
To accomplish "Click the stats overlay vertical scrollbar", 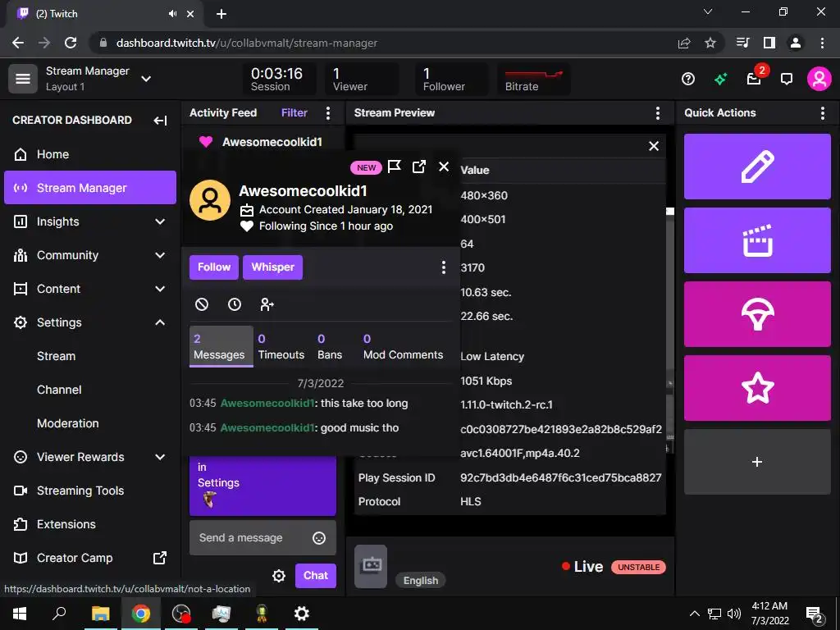I will click(x=669, y=332).
